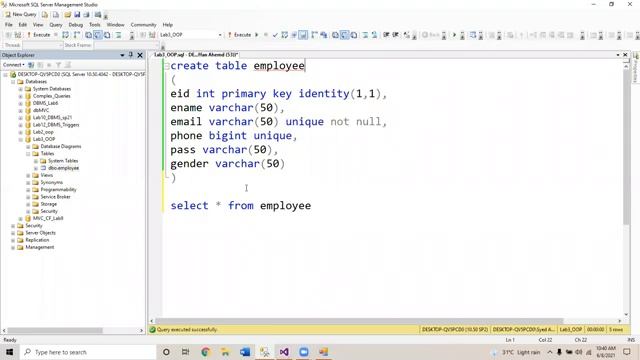
Task: Select the Service Broker folder
Action: (55, 197)
